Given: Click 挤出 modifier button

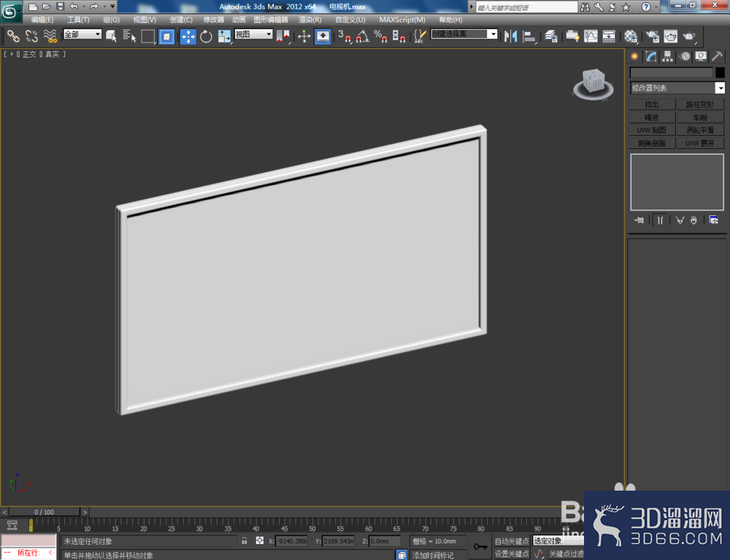Looking at the screenshot, I should coord(652,104).
